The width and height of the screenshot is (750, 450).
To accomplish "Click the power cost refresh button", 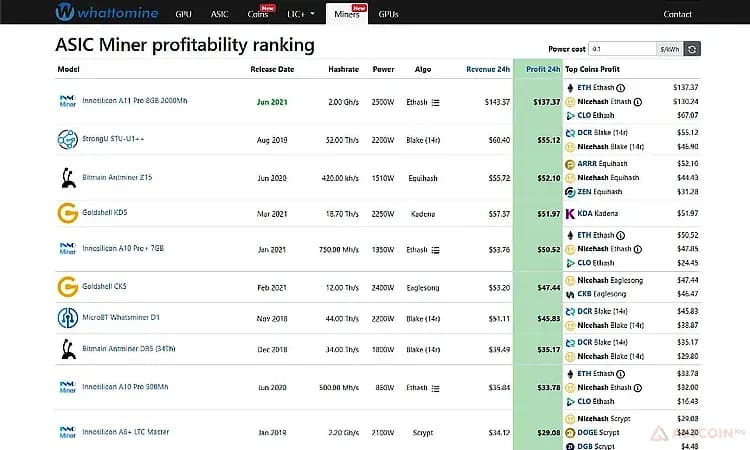I will 692,49.
